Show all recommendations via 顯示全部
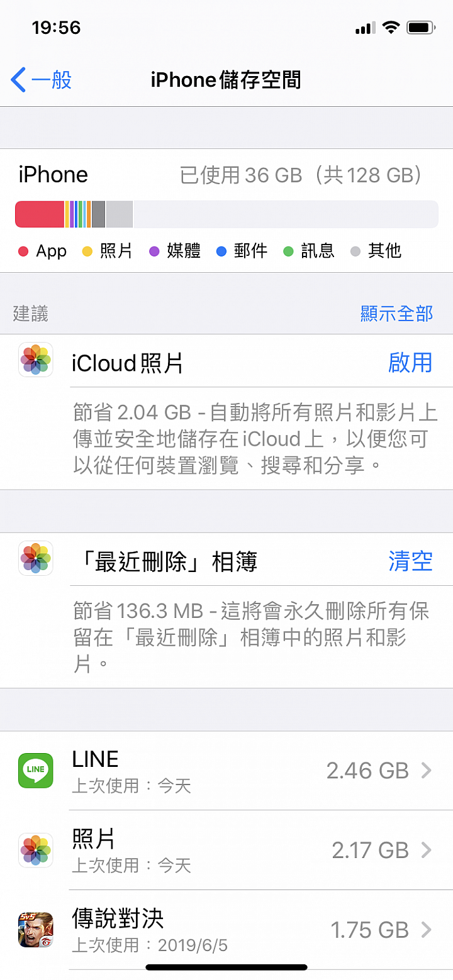Viewport: 453px width, 980px height. 396,313
